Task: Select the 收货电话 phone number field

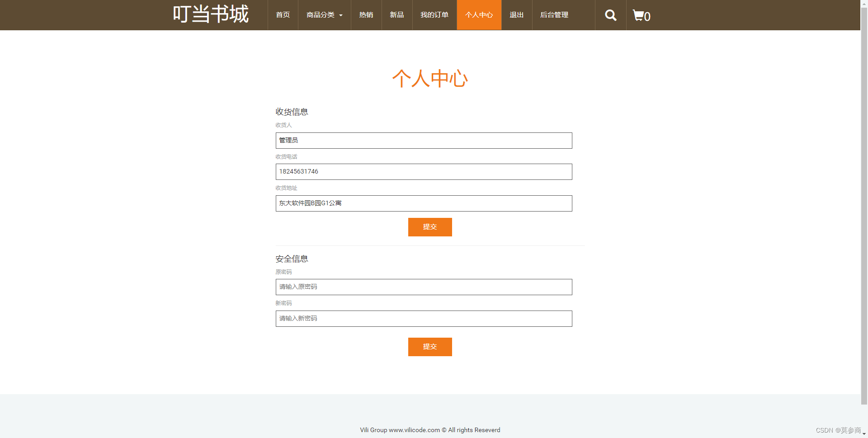Action: pos(424,172)
